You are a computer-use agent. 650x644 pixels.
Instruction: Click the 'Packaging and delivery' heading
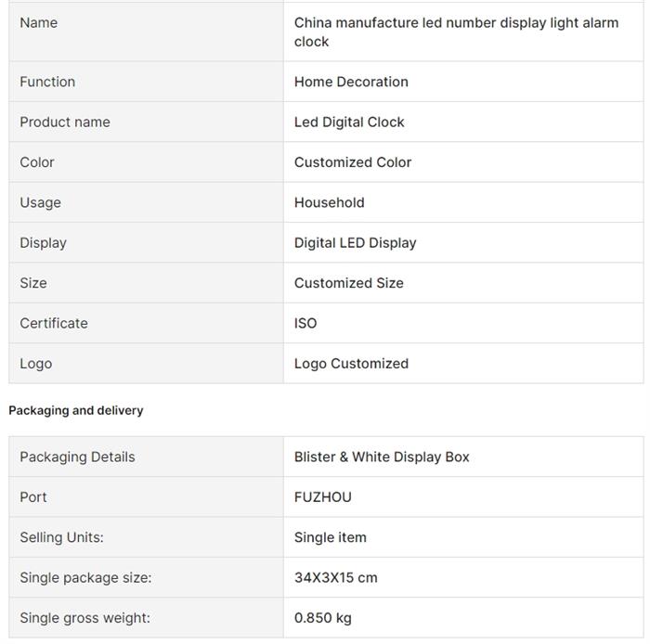(x=76, y=410)
